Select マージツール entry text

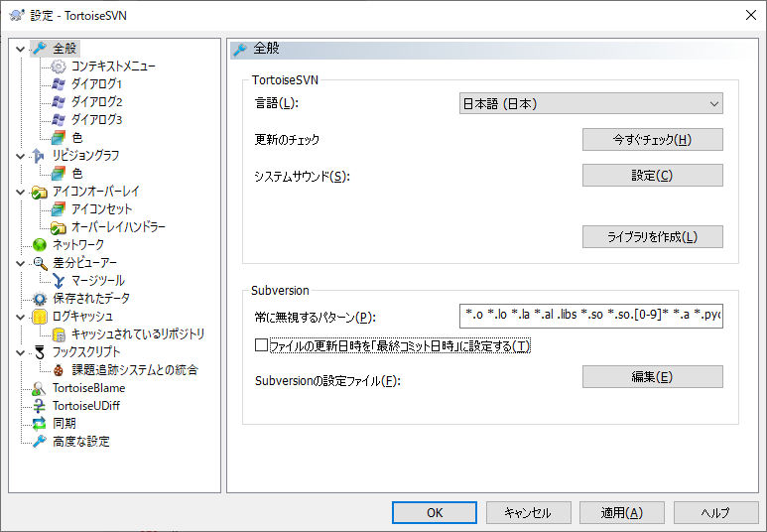pyautogui.click(x=98, y=281)
